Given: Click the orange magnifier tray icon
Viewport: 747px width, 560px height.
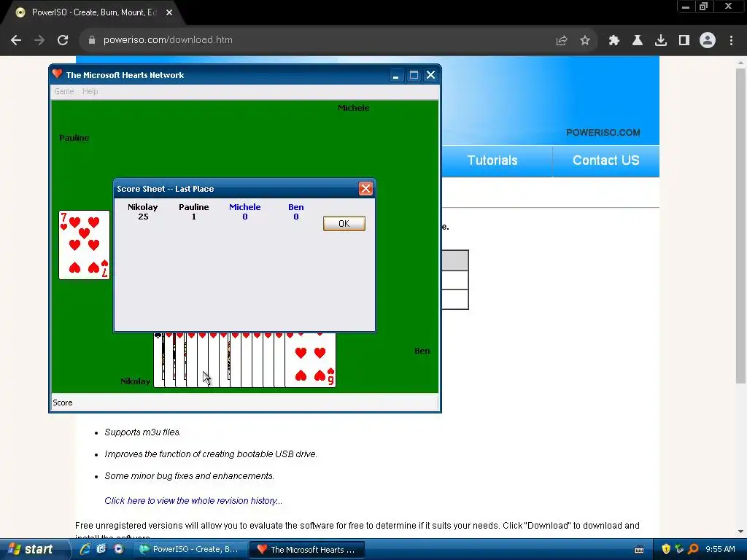Looking at the screenshot, I should [x=693, y=549].
